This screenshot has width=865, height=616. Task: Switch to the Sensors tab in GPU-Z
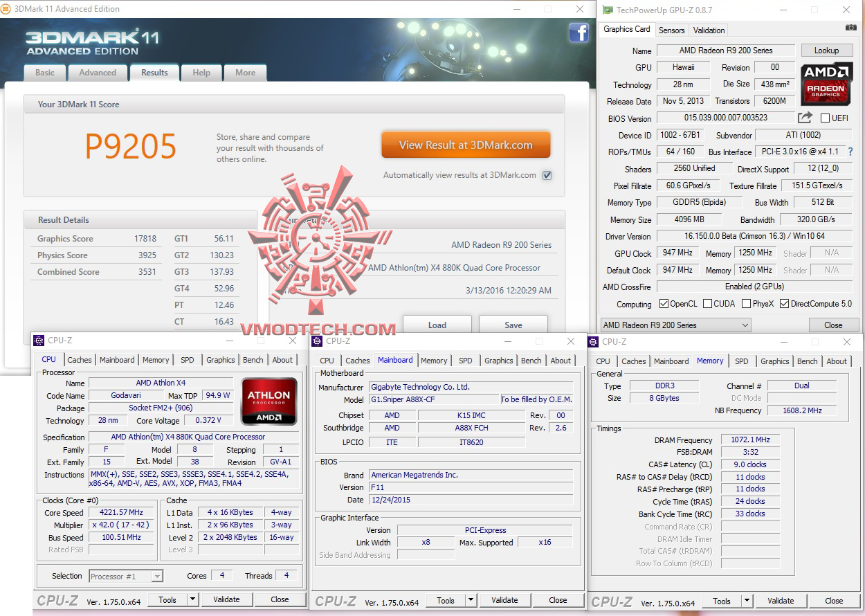(x=671, y=30)
